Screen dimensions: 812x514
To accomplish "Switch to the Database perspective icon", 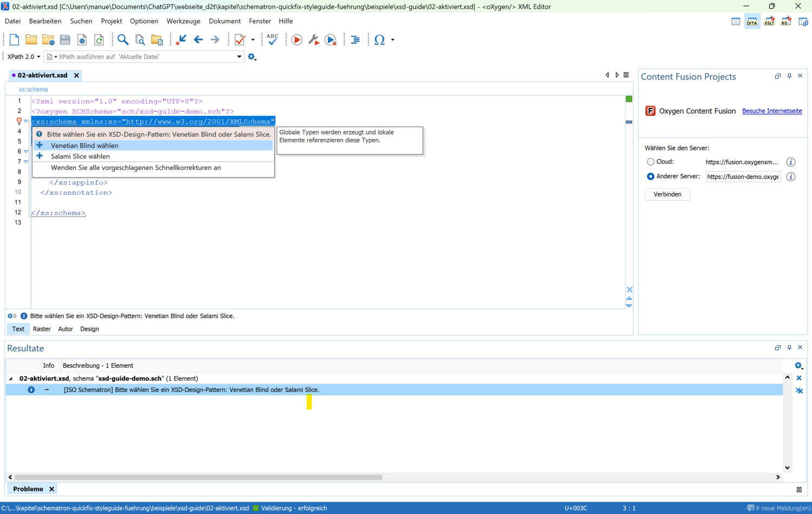I will [x=803, y=22].
